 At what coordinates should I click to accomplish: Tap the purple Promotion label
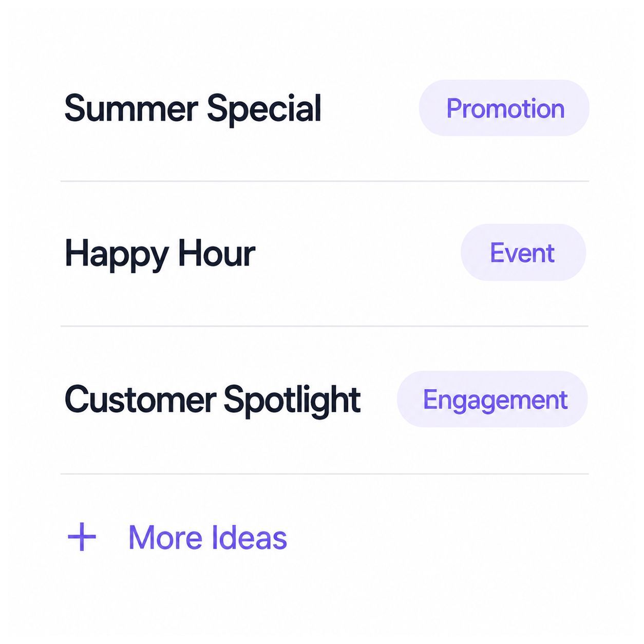(505, 109)
